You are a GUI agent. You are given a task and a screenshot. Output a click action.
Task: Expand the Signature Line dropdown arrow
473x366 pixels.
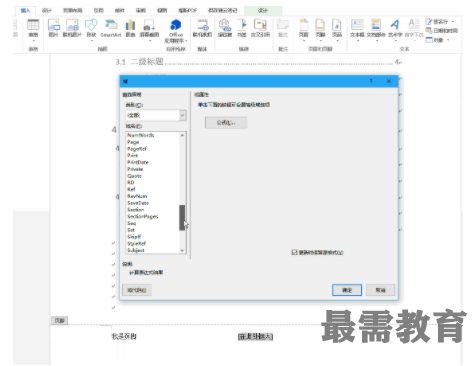pos(453,22)
